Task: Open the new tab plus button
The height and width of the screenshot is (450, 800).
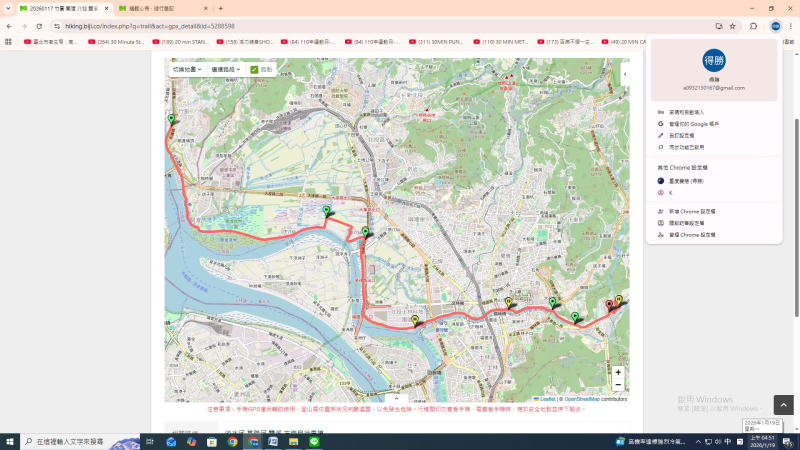Action: click(x=221, y=8)
